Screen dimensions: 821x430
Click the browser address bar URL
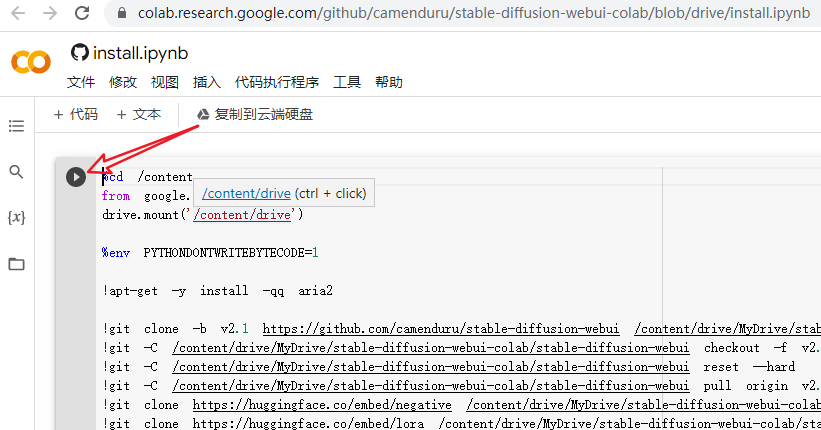point(474,13)
